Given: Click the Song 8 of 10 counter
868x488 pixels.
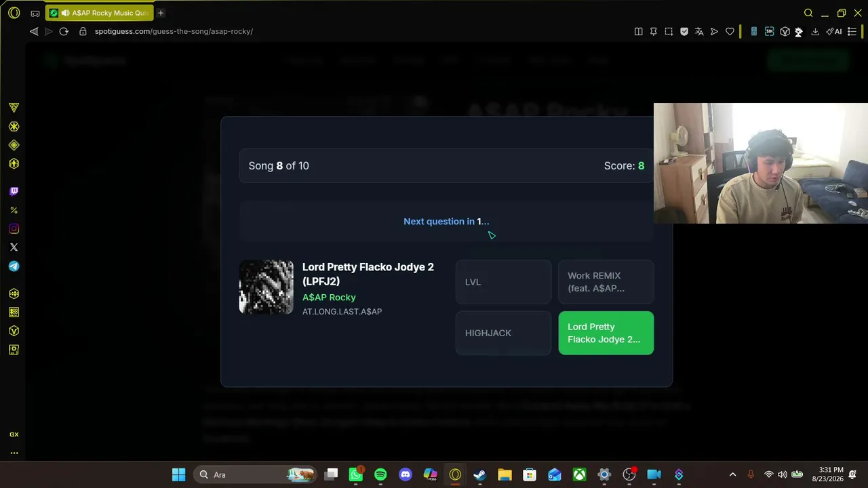Looking at the screenshot, I should pos(279,166).
